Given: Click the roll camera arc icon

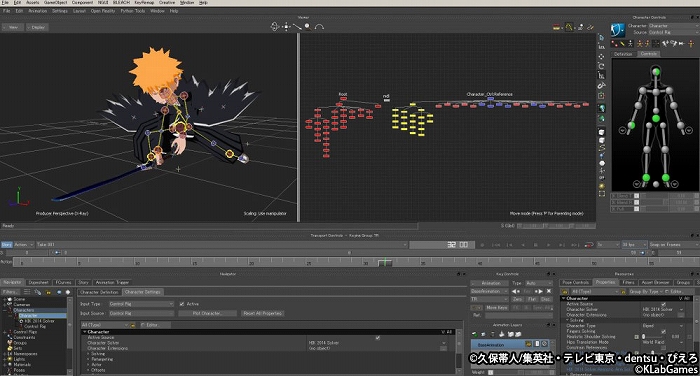Looking at the screenshot, I should pos(319,27).
